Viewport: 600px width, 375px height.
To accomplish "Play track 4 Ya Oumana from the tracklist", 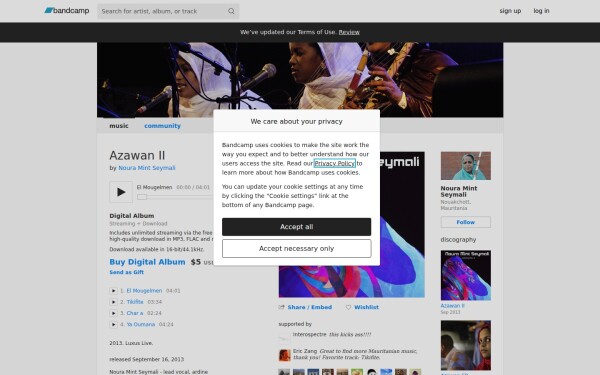I will [x=113, y=324].
